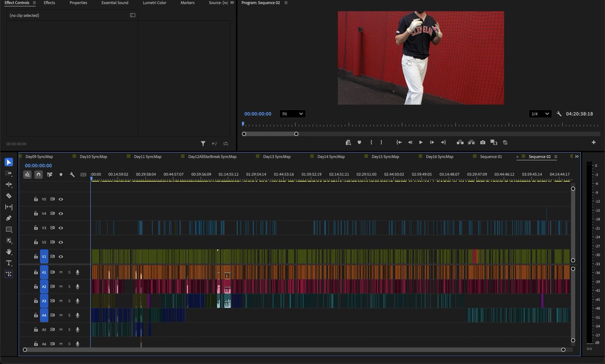This screenshot has width=605, height=364.
Task: Click the Lift button in Program monitor
Action: tap(460, 143)
